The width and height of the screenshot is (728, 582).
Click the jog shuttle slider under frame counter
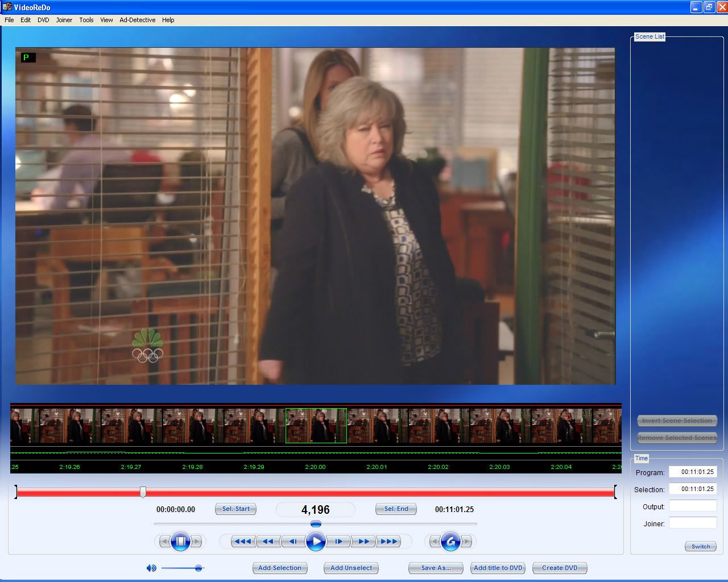316,524
